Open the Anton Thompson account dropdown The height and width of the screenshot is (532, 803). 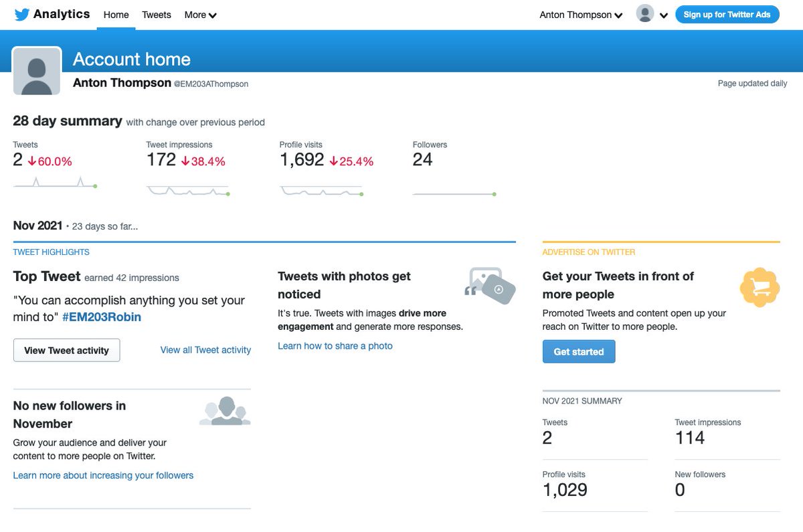[x=581, y=15]
